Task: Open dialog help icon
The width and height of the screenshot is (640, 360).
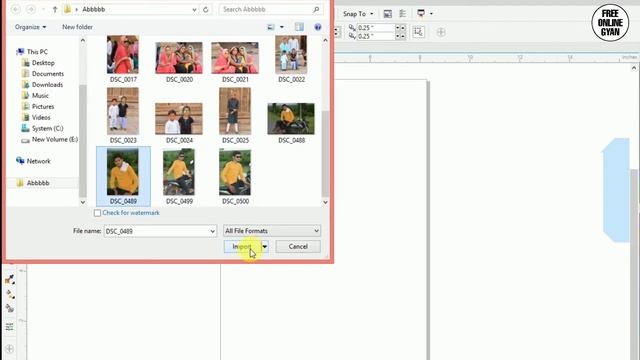Action: [318, 27]
